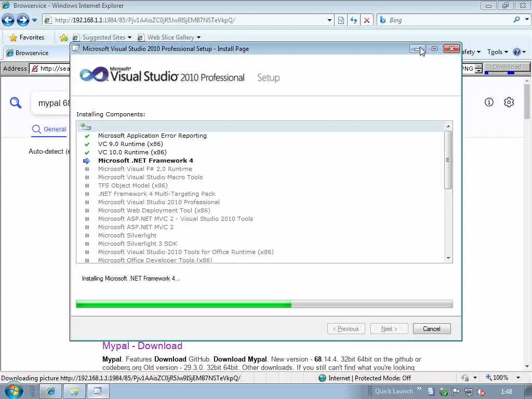Click pending icon beside Microsoft Silverlight
The image size is (532, 399).
pos(87,235)
